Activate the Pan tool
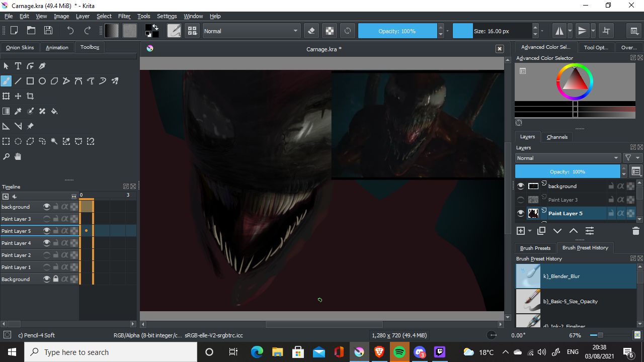This screenshot has width=644, height=362. click(x=18, y=156)
